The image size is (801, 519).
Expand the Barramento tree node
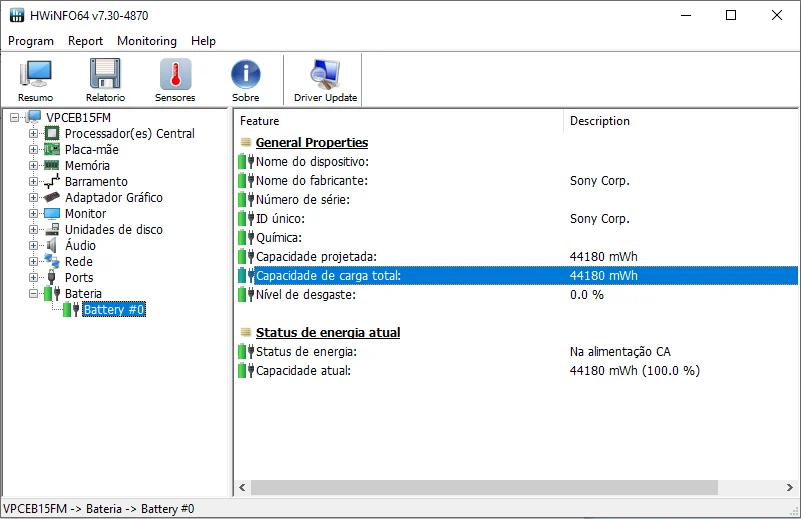click(33, 181)
